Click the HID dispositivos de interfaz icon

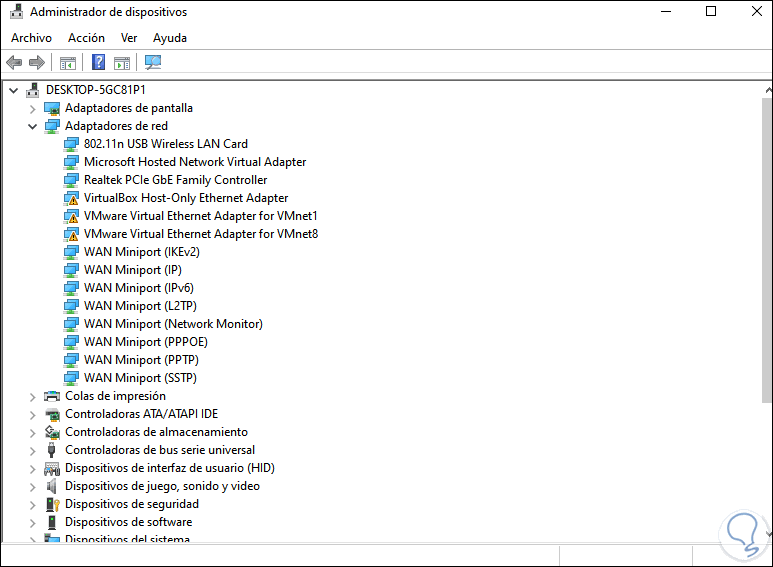[52, 468]
